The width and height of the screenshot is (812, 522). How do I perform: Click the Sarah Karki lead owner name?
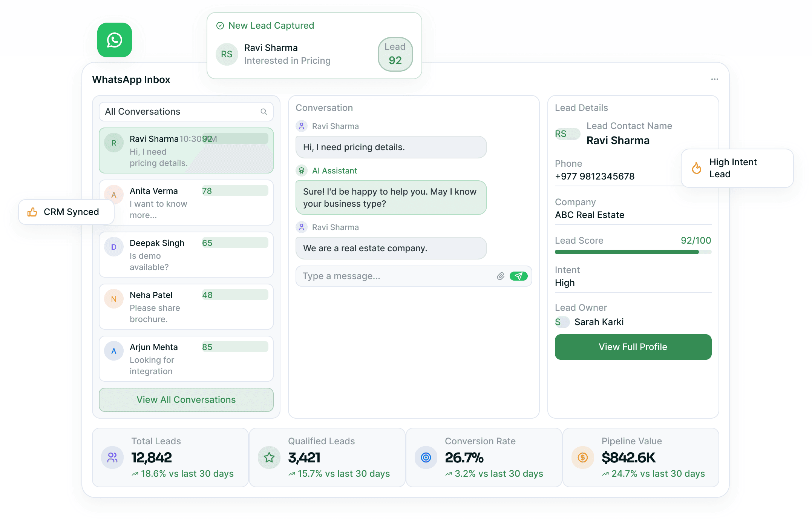click(599, 322)
